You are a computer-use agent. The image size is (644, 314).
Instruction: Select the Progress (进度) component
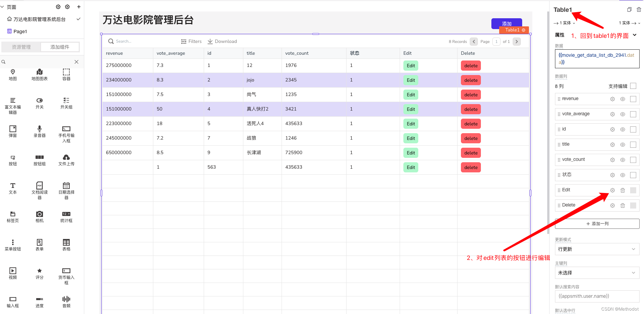pos(40,302)
